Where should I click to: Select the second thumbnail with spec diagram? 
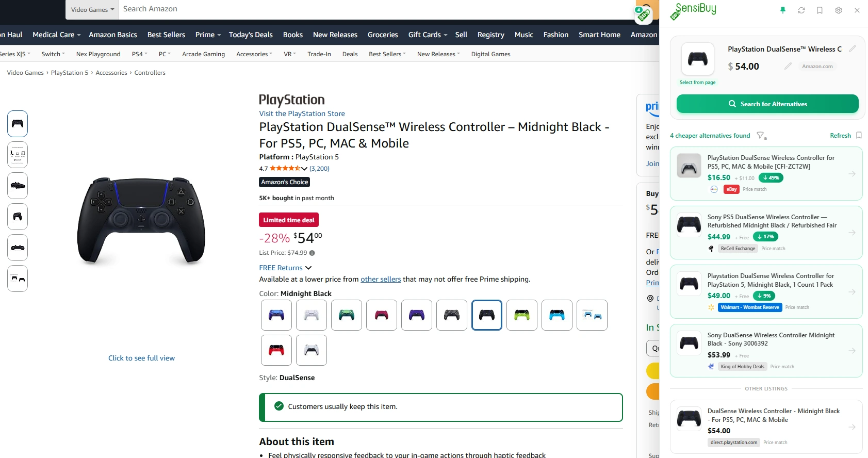[x=18, y=155]
